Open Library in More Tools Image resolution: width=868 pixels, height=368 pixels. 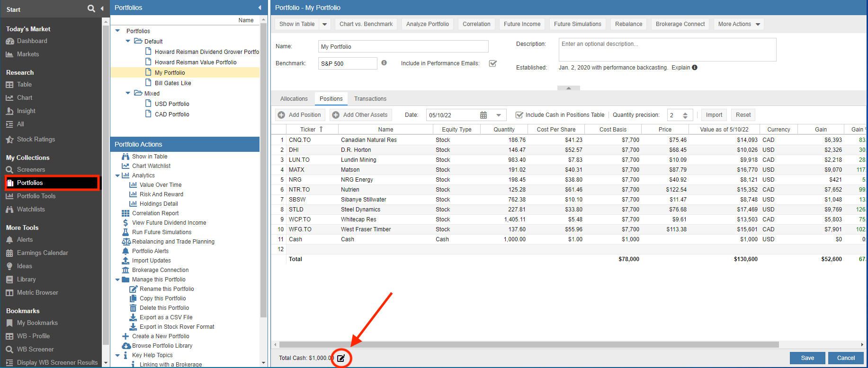21,280
